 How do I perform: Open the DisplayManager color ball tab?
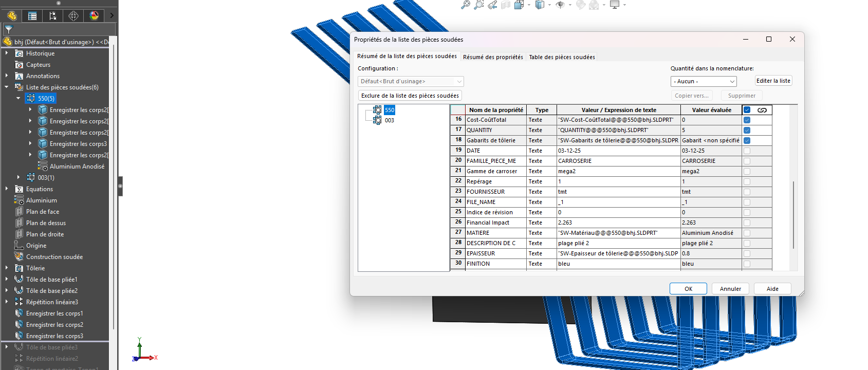tap(94, 16)
